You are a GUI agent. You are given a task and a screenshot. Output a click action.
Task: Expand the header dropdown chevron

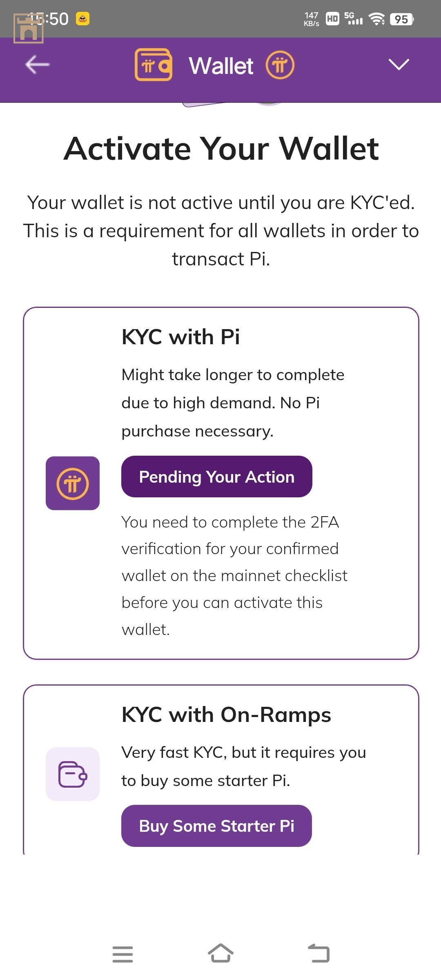(x=399, y=65)
